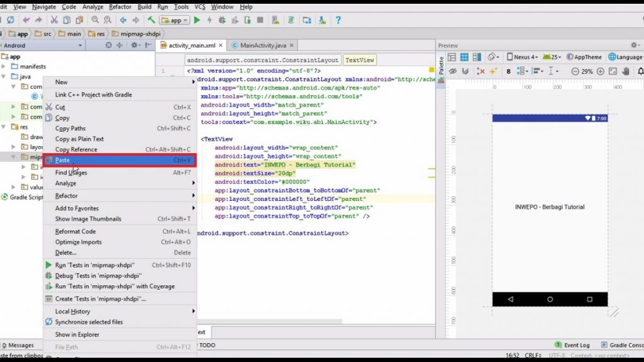Viewport: 644px width, 362px height.
Task: Open Event Log in status bar
Action: point(572,345)
